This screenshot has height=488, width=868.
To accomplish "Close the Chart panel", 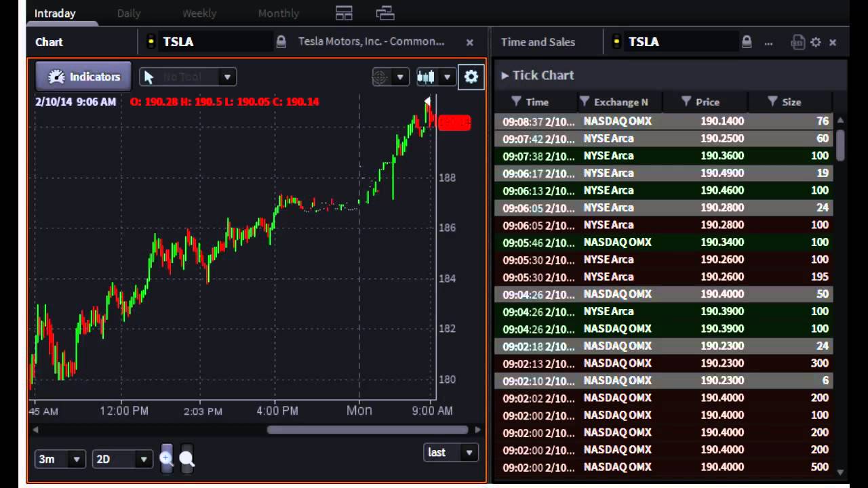I will click(x=470, y=42).
